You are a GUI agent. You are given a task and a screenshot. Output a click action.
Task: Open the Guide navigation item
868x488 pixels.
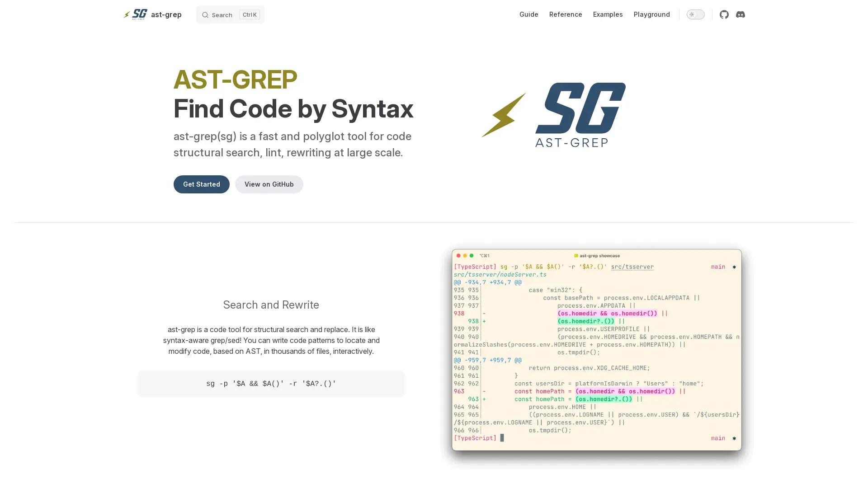point(528,14)
